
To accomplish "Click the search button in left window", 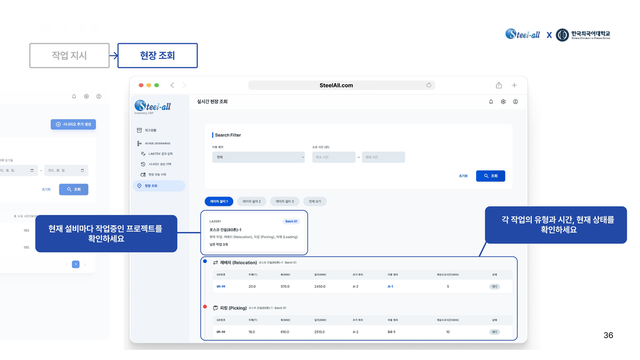I will point(73,189).
